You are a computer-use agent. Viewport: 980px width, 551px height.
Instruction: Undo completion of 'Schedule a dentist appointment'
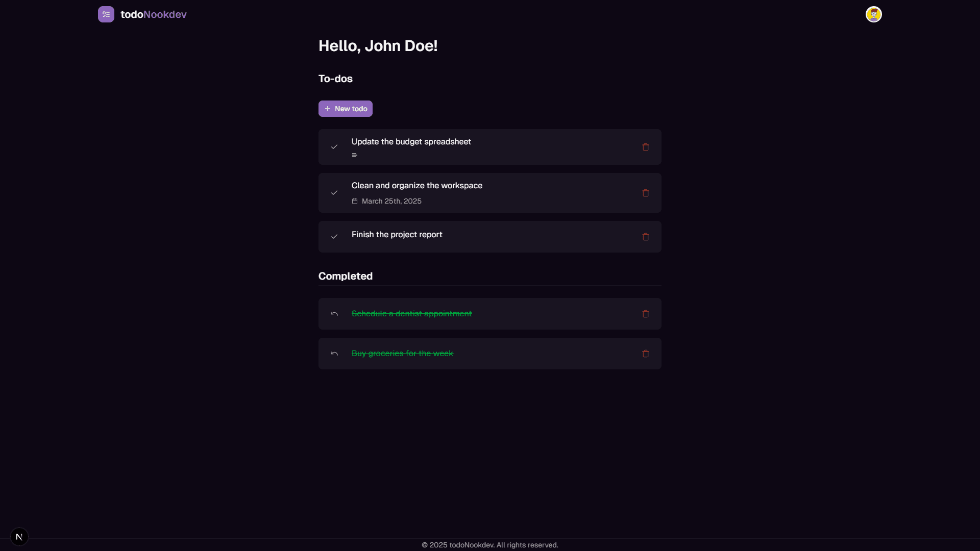click(x=334, y=314)
